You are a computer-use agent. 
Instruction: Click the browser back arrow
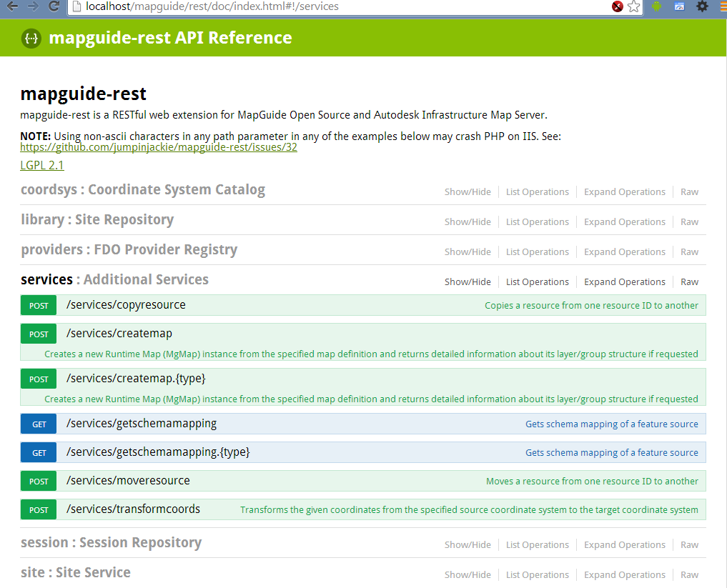pyautogui.click(x=12, y=6)
